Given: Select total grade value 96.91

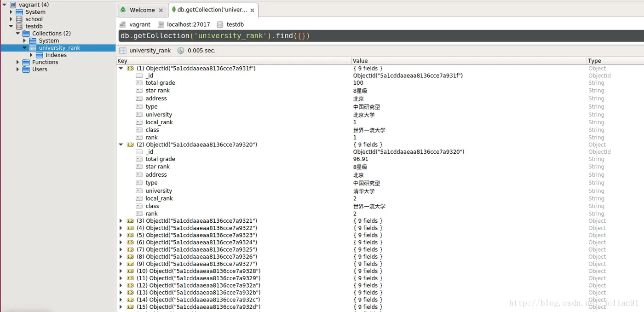Looking at the screenshot, I should click(361, 159).
